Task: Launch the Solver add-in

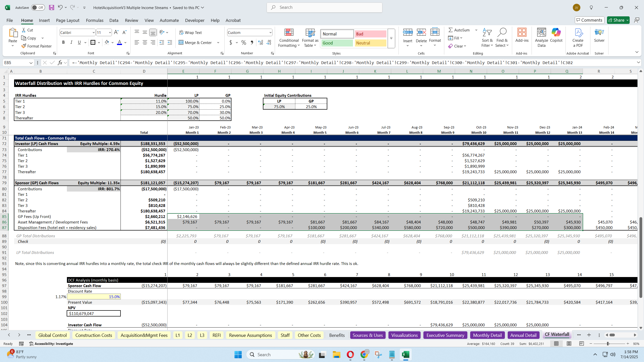Action: click(x=599, y=37)
